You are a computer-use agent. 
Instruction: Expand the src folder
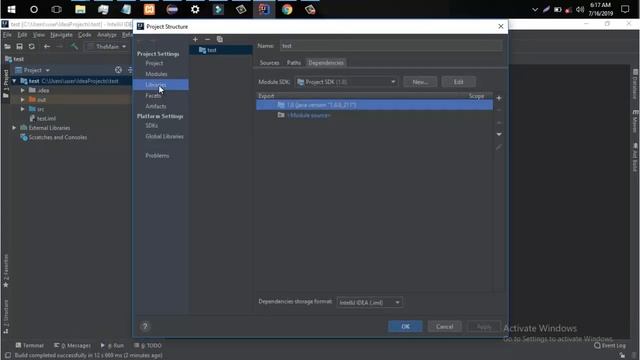23,109
